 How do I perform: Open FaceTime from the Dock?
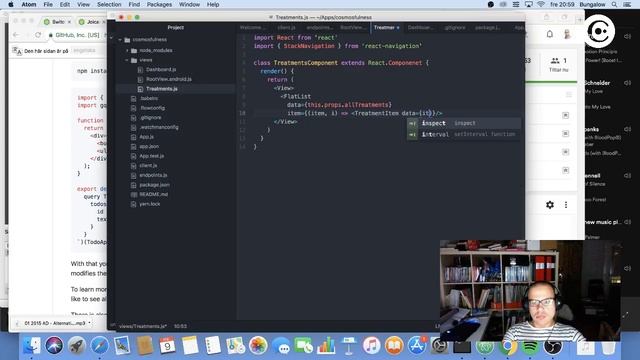coord(303,346)
